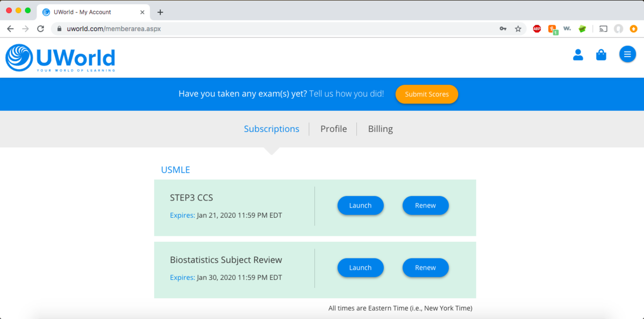Open the shopping bag cart icon
This screenshot has height=319, width=644.
click(x=601, y=55)
